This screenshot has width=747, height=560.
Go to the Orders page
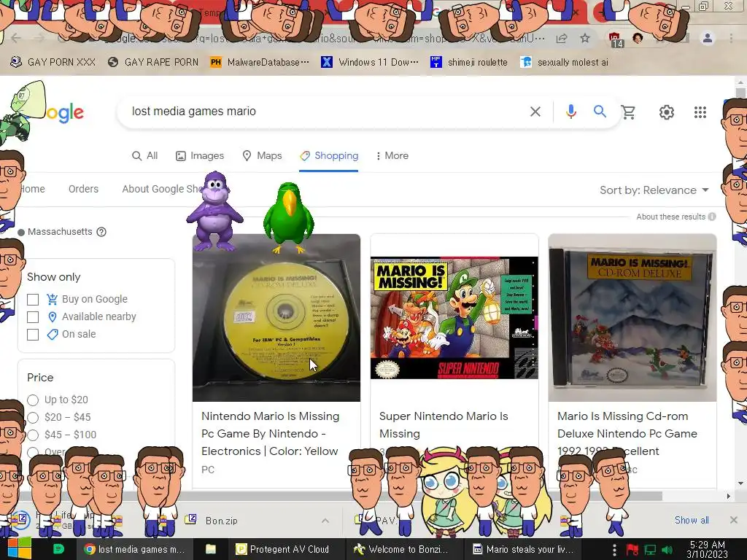click(x=83, y=189)
